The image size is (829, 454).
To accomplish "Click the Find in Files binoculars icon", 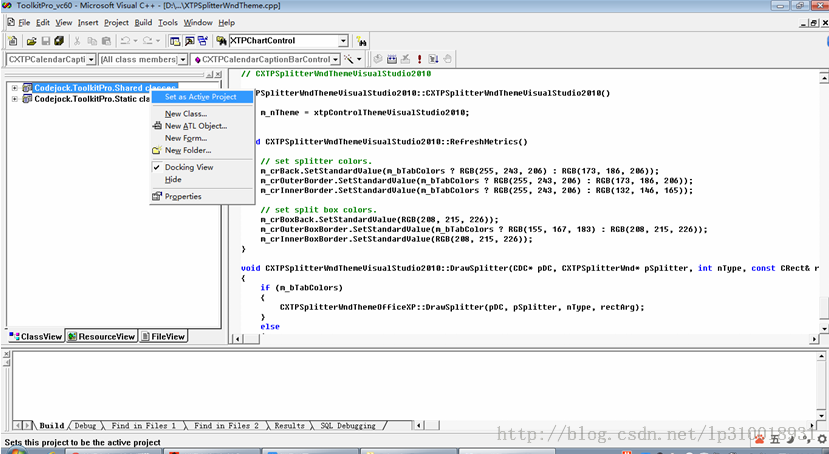I will pos(222,41).
